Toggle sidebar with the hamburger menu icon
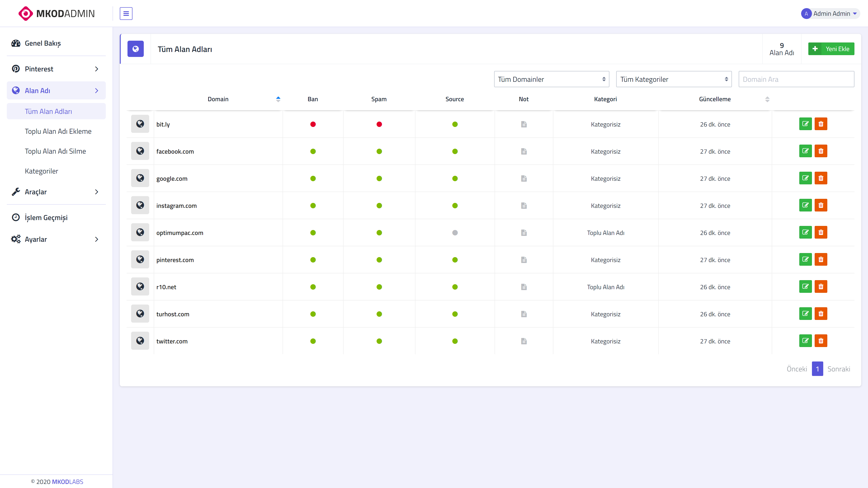 [126, 14]
